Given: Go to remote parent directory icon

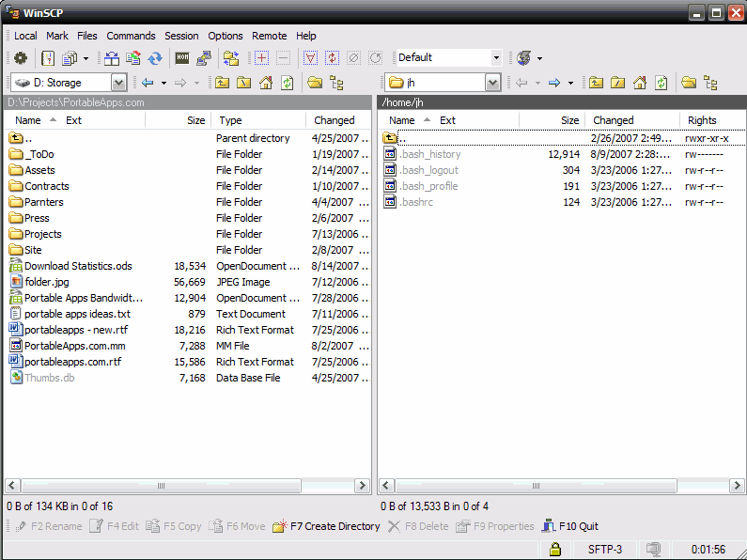Looking at the screenshot, I should pos(597,83).
